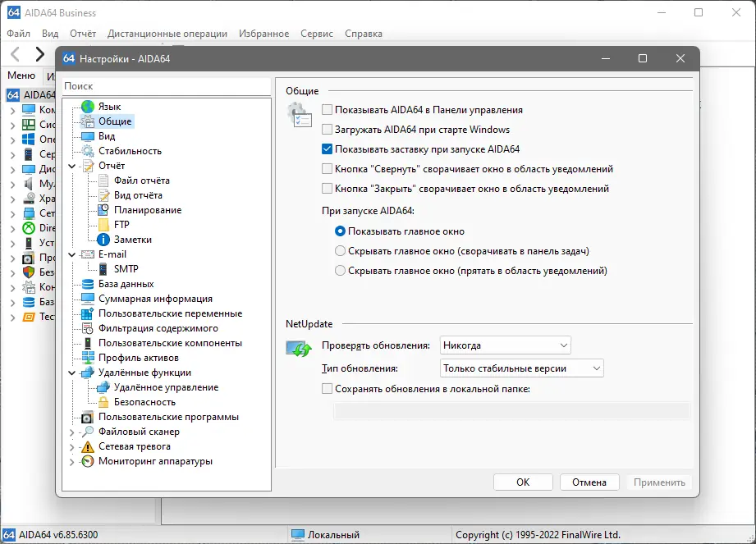Screen dimensions: 756x544
Task: Click the server icon beside SMTP
Action: pyautogui.click(x=103, y=269)
